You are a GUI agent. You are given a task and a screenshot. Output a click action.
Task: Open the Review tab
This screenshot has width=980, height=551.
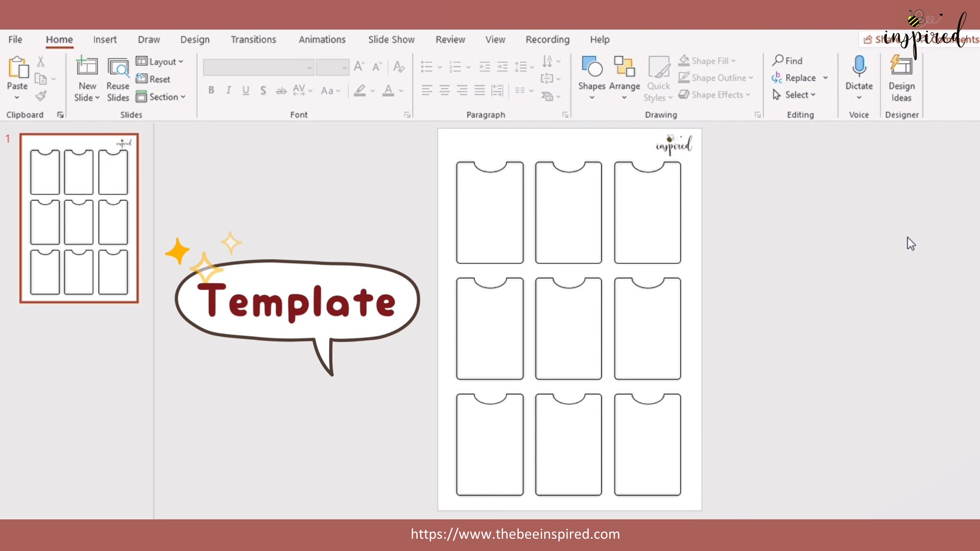click(450, 39)
